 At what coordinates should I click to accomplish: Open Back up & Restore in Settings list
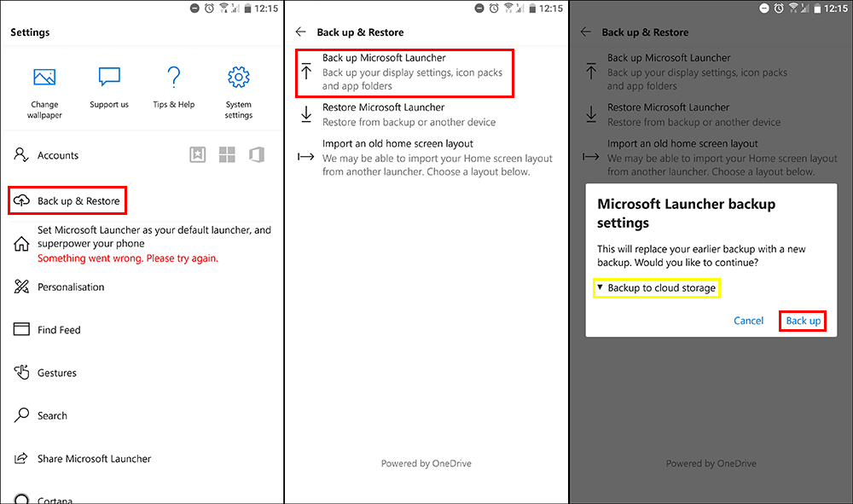(x=67, y=200)
